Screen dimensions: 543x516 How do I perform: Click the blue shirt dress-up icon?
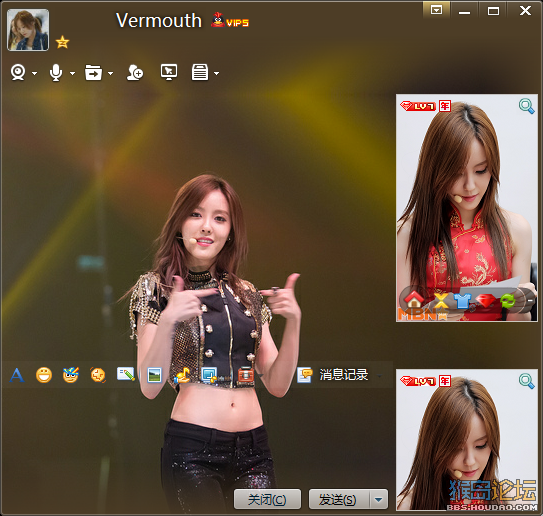462,301
